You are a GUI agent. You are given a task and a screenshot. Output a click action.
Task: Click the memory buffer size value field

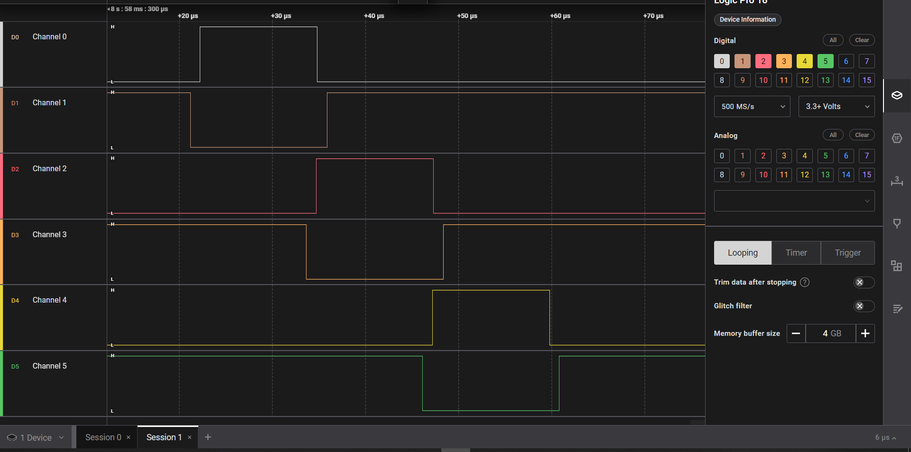[x=830, y=333]
